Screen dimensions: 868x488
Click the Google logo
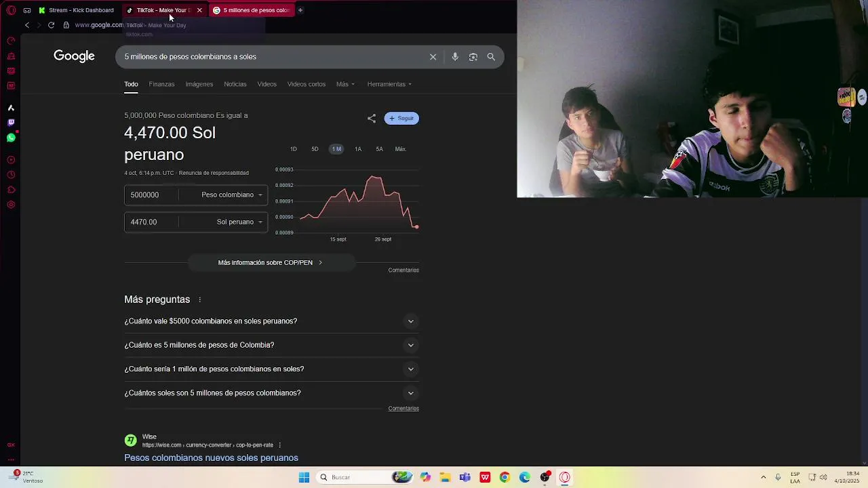75,56
